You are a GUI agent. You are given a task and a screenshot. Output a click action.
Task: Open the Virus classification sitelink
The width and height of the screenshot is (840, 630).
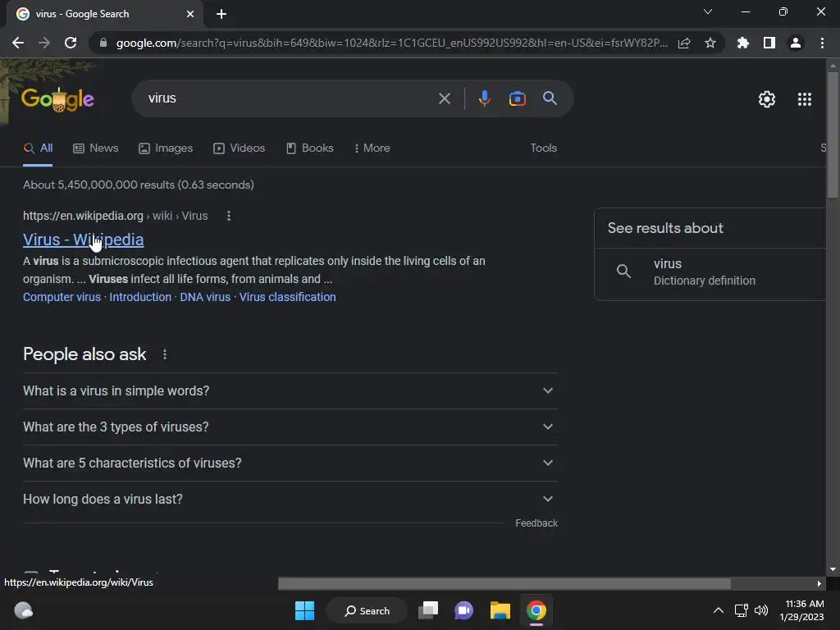coord(288,297)
